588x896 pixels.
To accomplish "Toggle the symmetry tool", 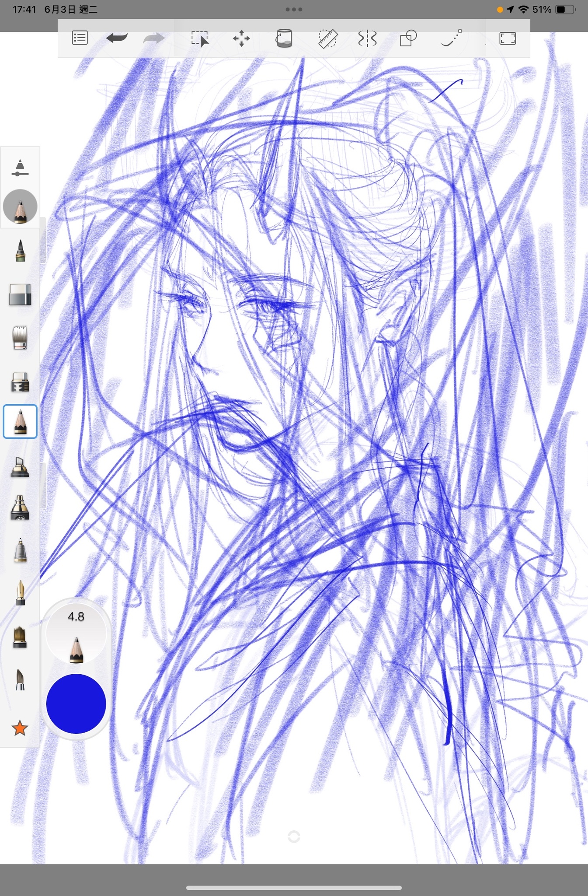I will click(x=367, y=38).
